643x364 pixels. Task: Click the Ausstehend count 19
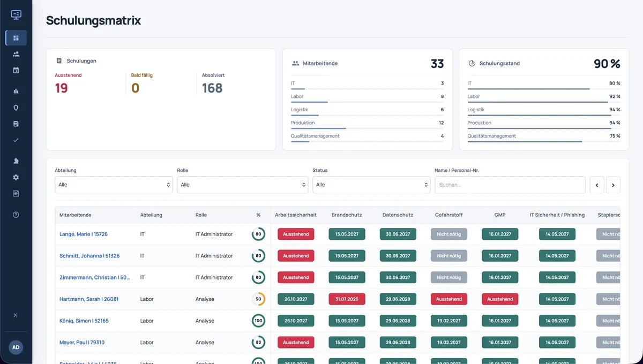pos(62,88)
